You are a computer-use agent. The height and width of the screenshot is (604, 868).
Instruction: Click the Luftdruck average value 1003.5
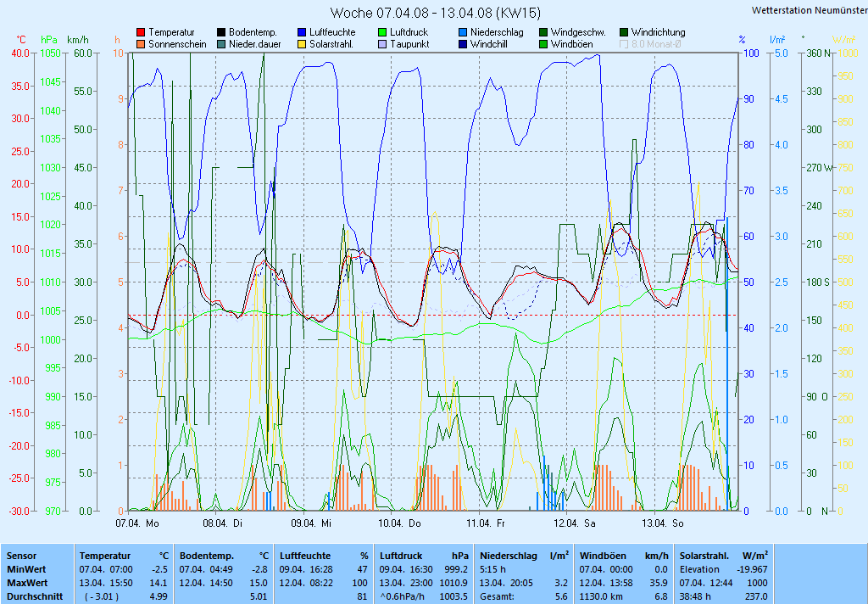pyautogui.click(x=454, y=597)
